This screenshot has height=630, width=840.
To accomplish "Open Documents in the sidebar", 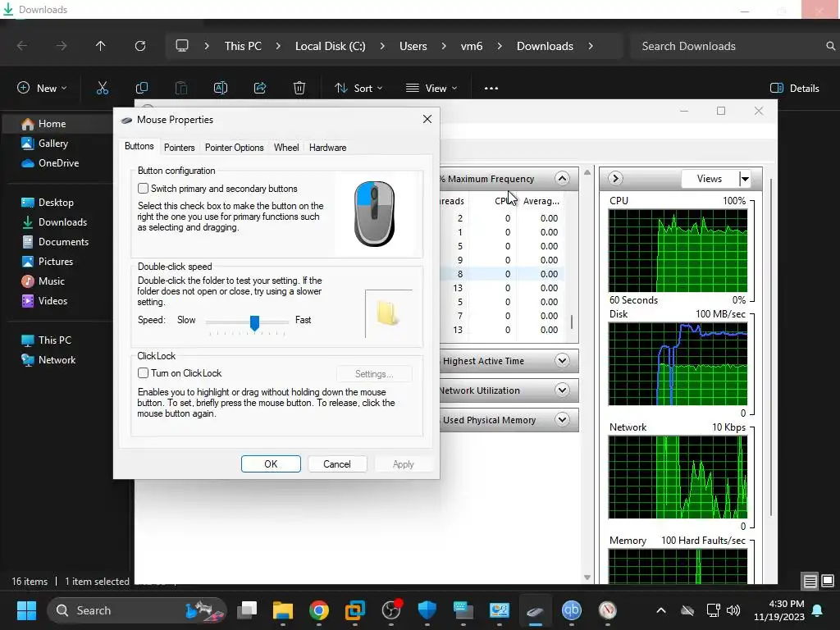I will (x=63, y=242).
